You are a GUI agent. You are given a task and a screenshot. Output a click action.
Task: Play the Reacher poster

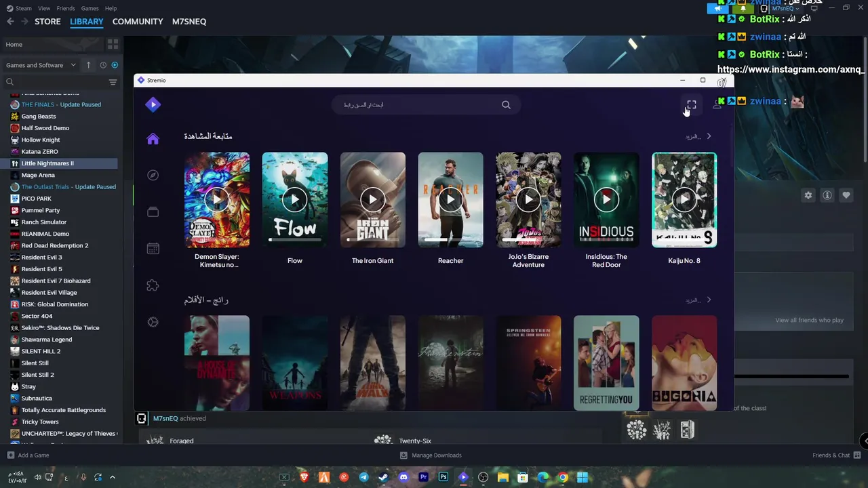(451, 200)
